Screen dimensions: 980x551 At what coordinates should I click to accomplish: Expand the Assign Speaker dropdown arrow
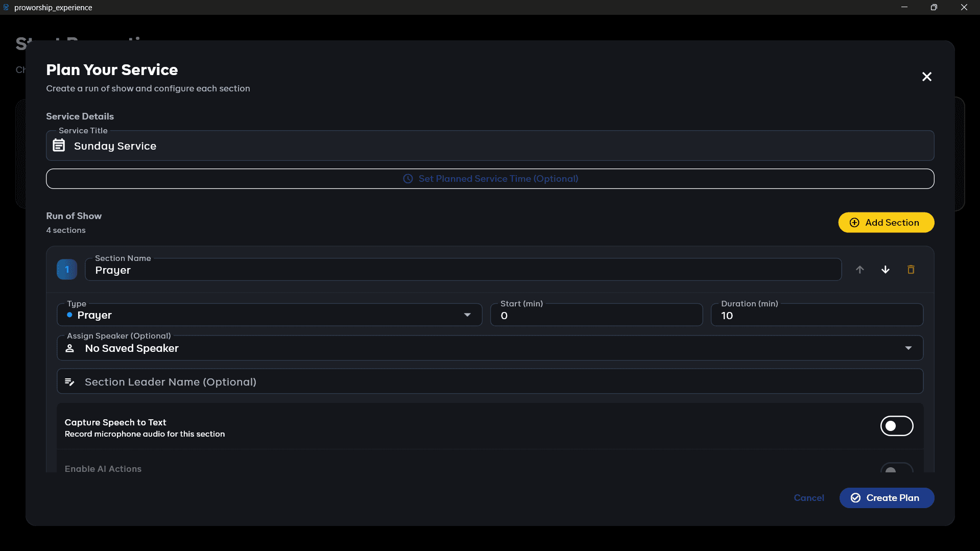coord(908,348)
